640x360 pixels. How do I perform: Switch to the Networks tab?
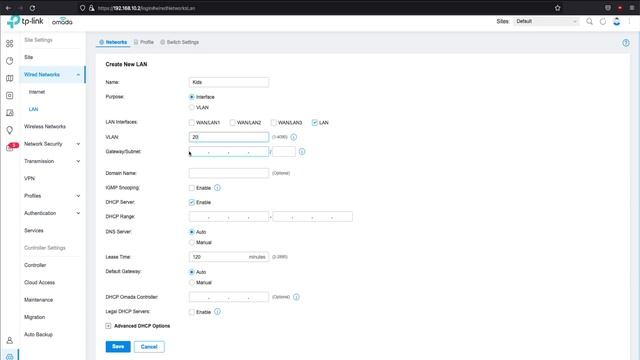click(x=113, y=42)
